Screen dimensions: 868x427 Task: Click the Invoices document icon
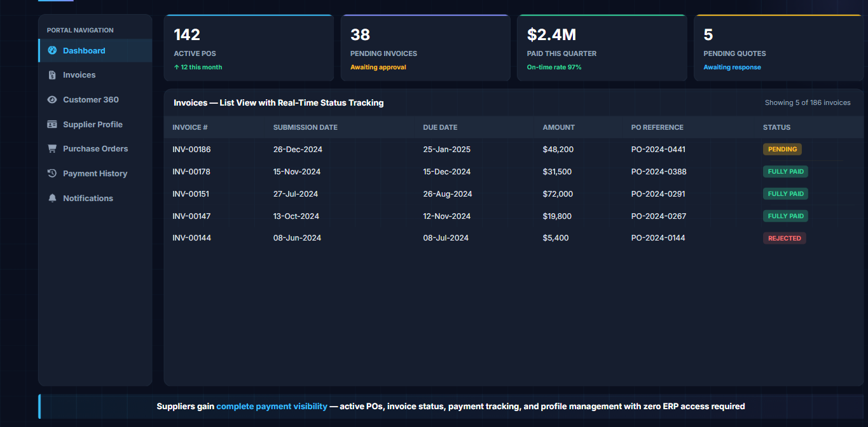click(52, 75)
